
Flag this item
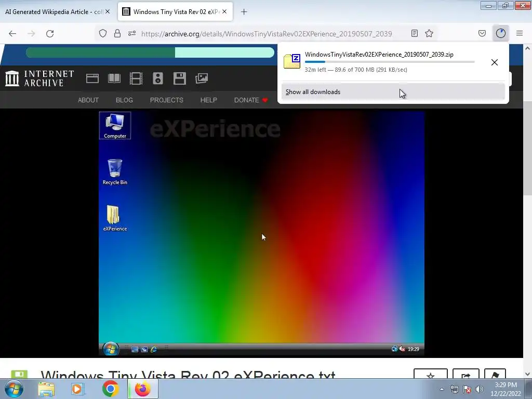(x=495, y=374)
